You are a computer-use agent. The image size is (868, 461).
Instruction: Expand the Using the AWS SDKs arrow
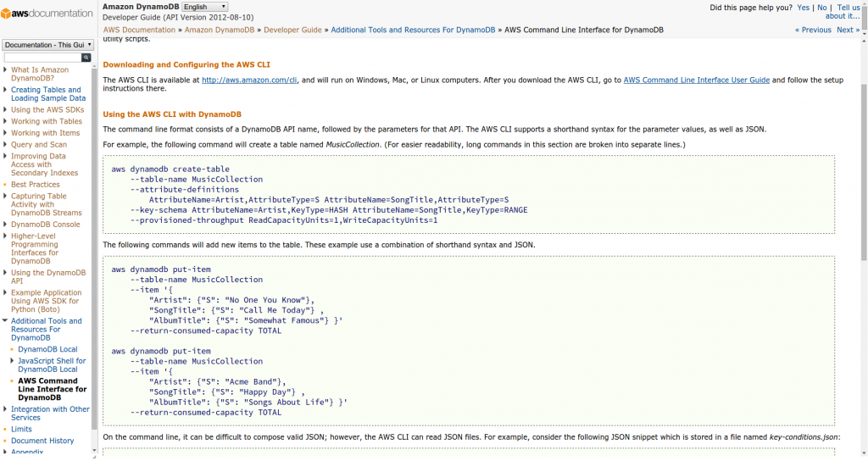point(5,109)
